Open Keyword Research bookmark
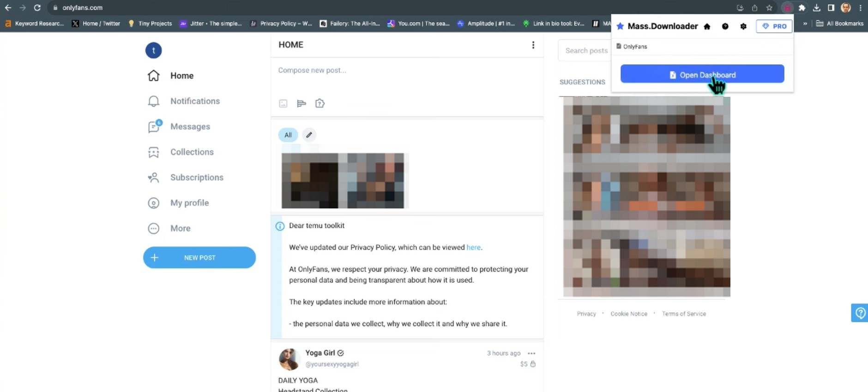The image size is (868, 392). (x=34, y=24)
